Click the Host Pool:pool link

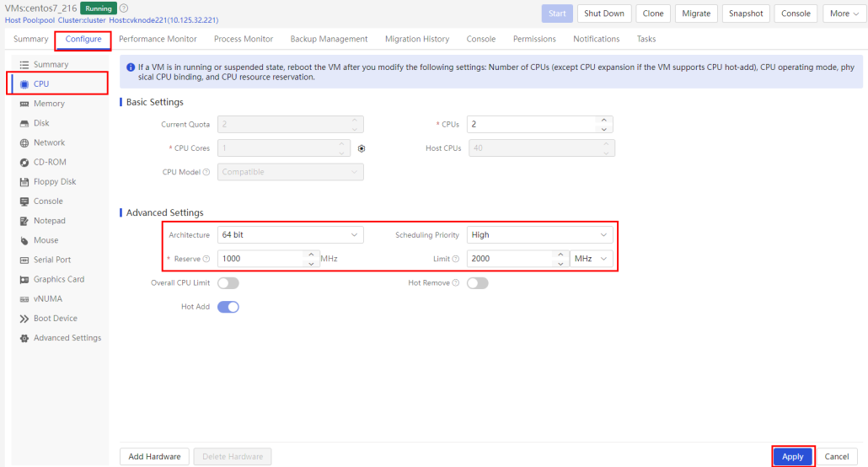point(29,20)
